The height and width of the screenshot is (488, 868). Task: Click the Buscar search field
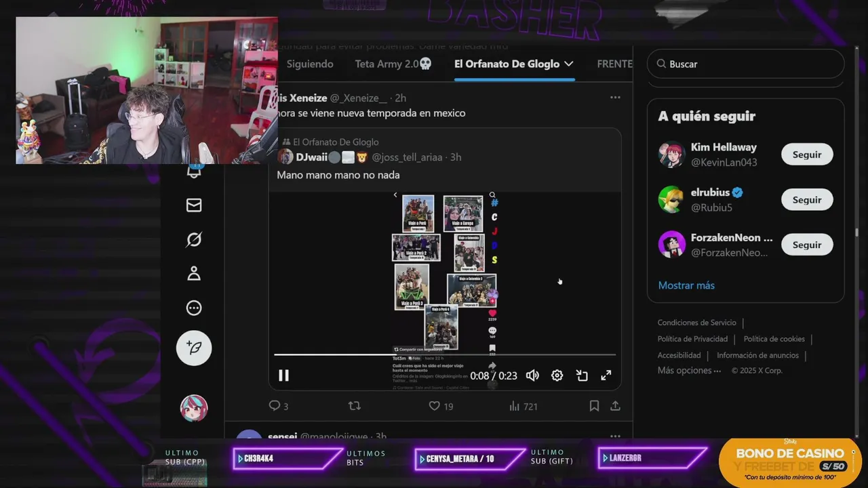coord(746,64)
